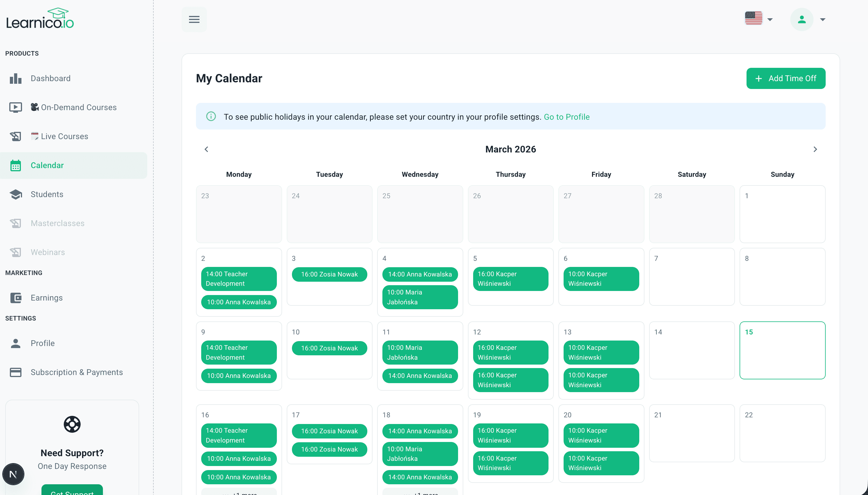Go to next month with right chevron
Image resolution: width=868 pixels, height=495 pixels.
815,149
